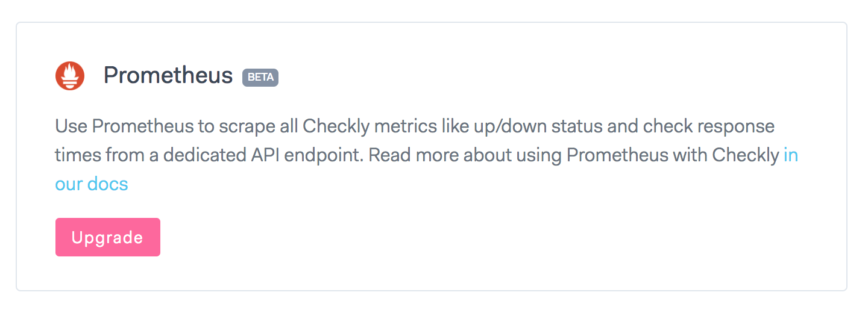This screenshot has height=313, width=868.
Task: Click the Prometheus heading title
Action: point(168,76)
